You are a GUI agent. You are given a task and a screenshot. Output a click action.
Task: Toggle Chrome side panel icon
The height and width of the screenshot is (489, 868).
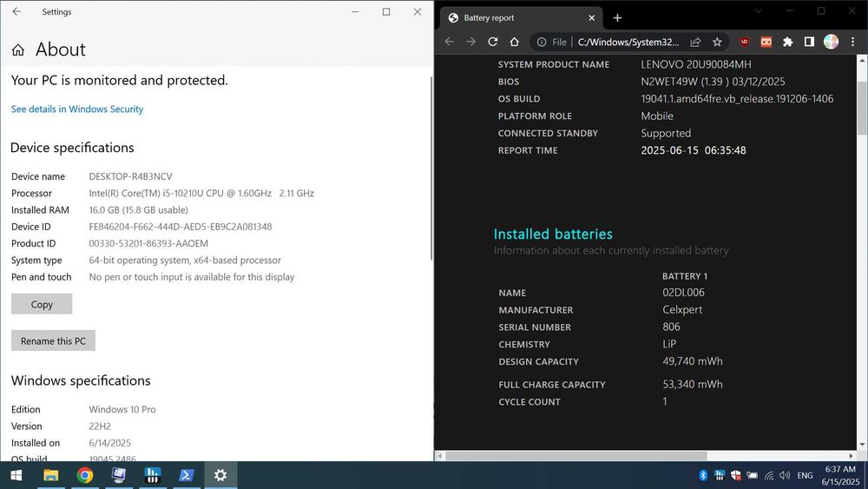pyautogui.click(x=809, y=42)
